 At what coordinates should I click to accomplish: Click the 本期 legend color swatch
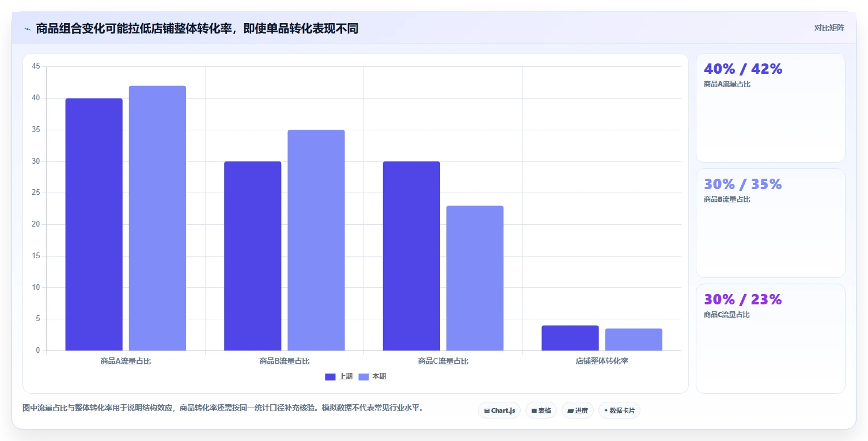[x=363, y=377]
